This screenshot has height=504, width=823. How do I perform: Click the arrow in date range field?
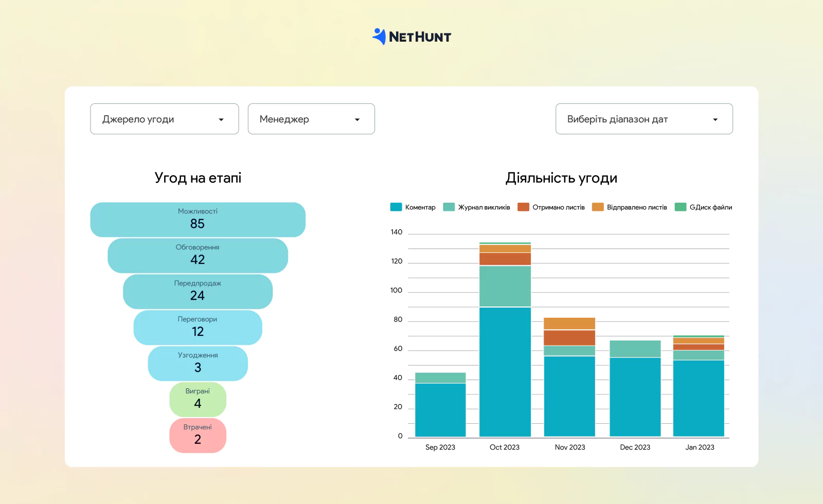click(x=715, y=120)
